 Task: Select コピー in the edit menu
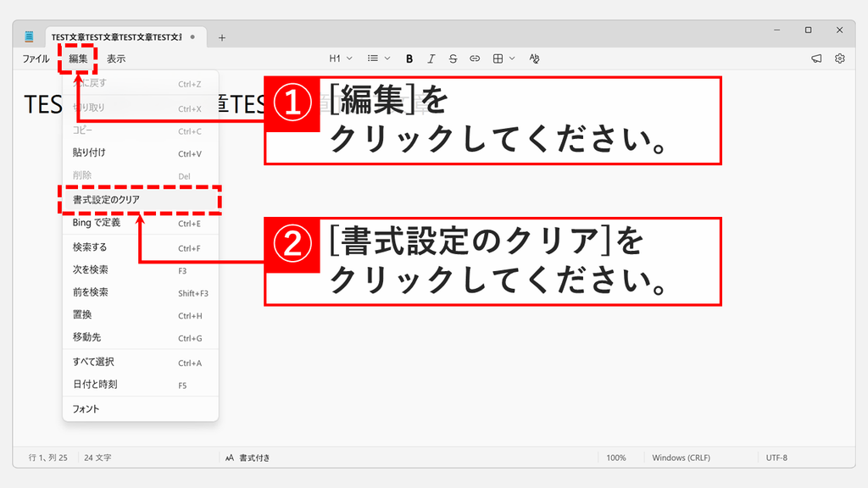(x=141, y=131)
